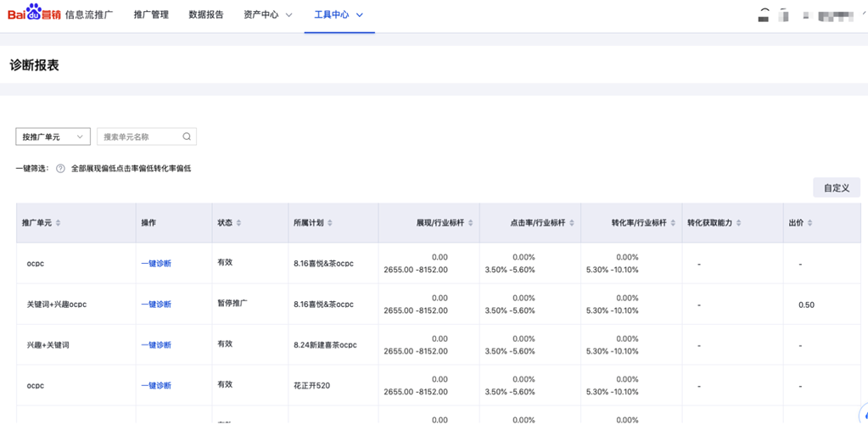Sort by 展现/行业标杆 column icon

pos(471,223)
